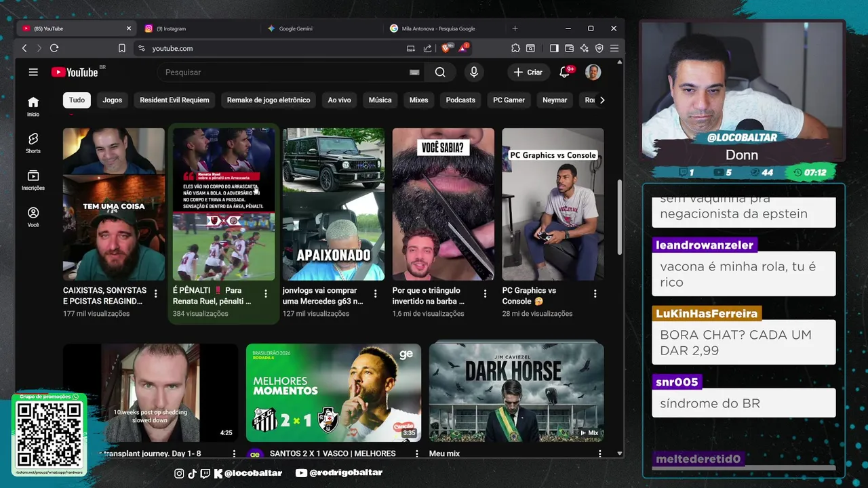Switch to Mila Antonova Google search tab
868x488 pixels.
441,28
